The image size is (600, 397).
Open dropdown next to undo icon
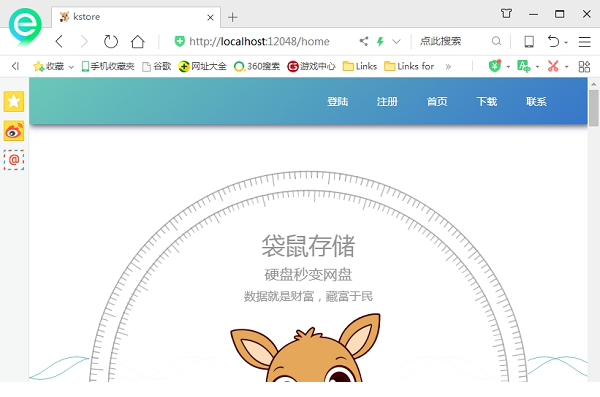[x=566, y=42]
